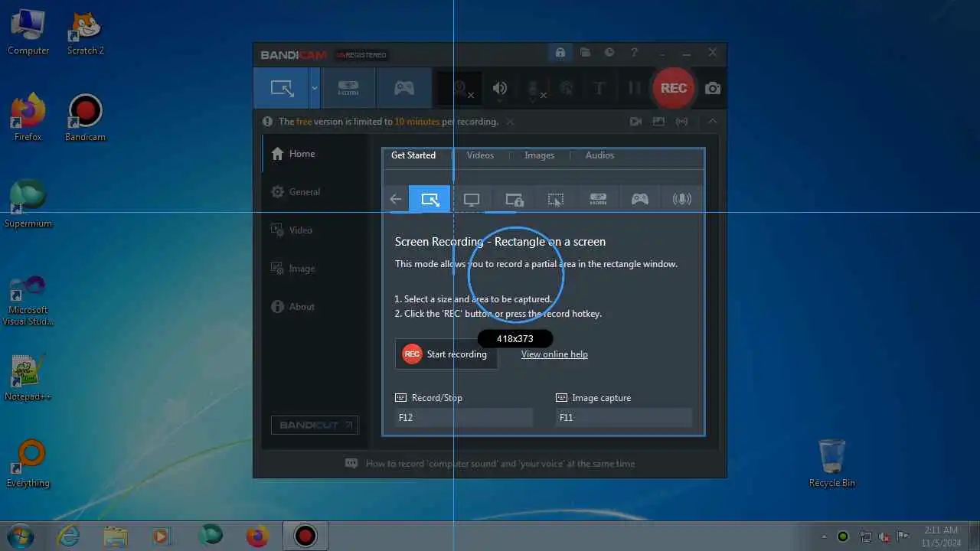
Task: Open the media player taskbar icon
Action: [161, 536]
